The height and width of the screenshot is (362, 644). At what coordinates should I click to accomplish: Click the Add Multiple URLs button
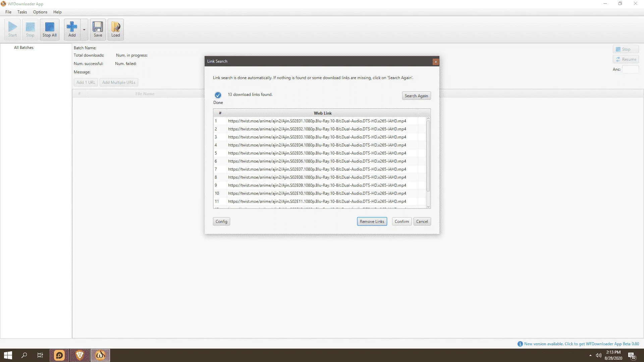pos(119,82)
